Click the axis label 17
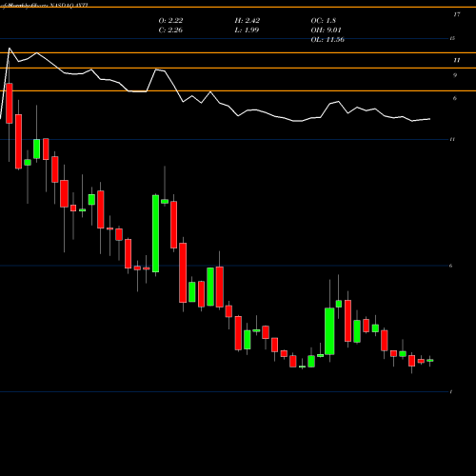The width and height of the screenshot is (476, 476). (457, 14)
